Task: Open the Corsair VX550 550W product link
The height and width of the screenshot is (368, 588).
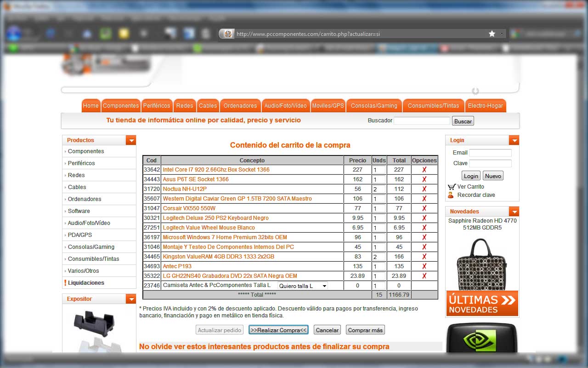Action: tap(189, 208)
